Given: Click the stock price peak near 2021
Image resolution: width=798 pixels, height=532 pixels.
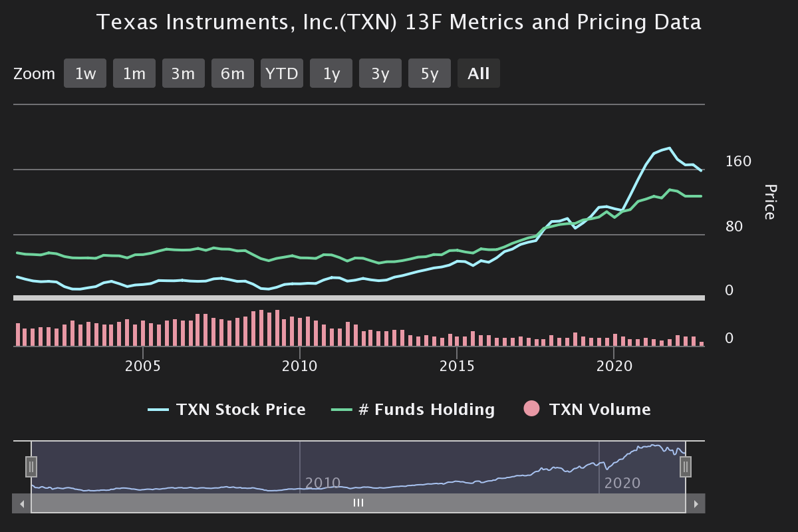Looking at the screenshot, I should (x=668, y=148).
